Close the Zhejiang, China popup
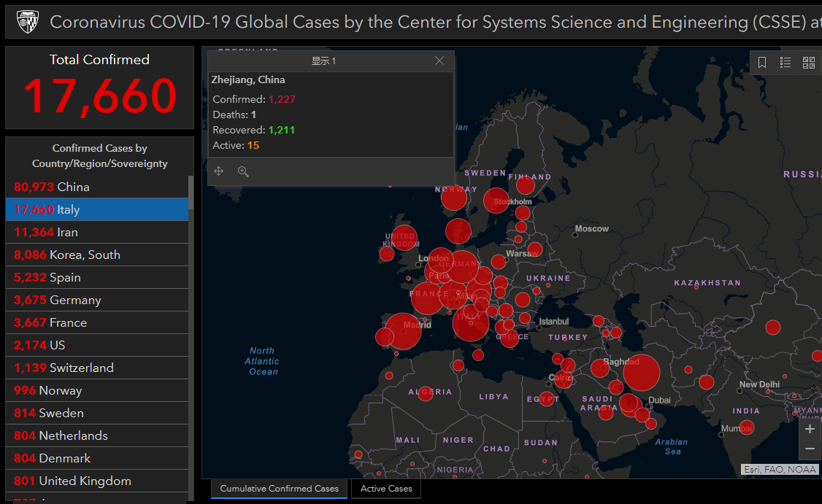Image resolution: width=822 pixels, height=504 pixels. [x=439, y=61]
